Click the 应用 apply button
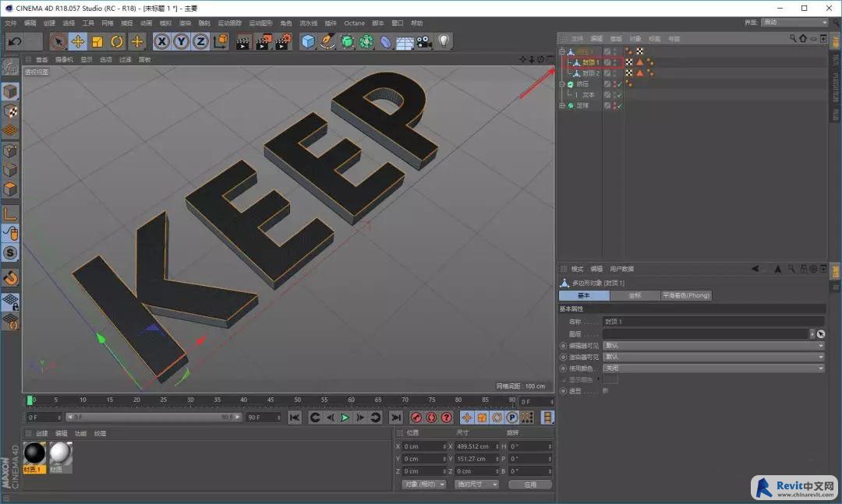The image size is (842, 504). 530,485
